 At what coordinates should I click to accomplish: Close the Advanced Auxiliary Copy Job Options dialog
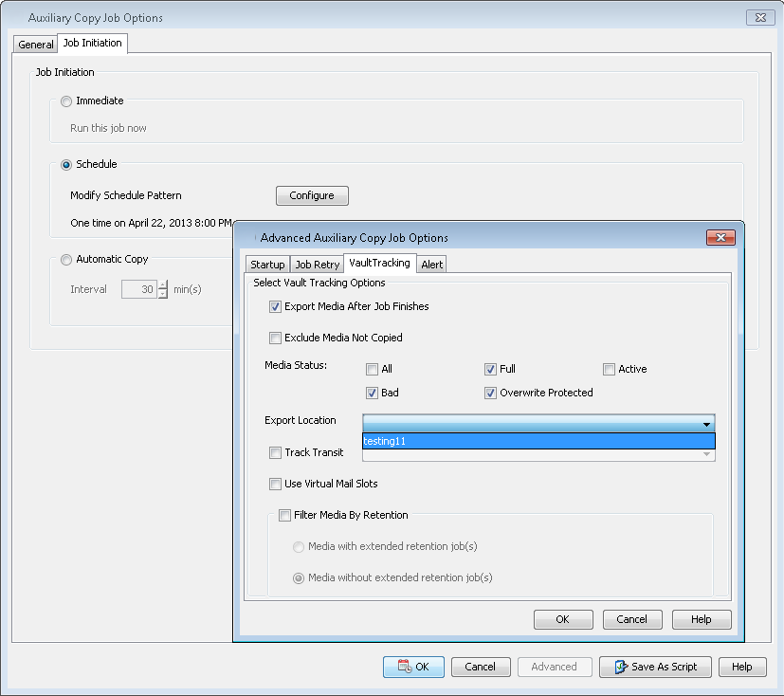(x=720, y=238)
